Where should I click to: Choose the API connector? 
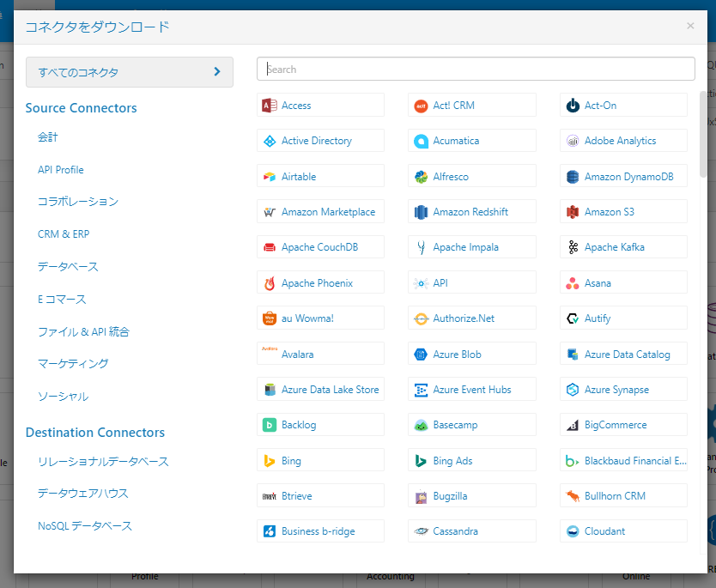tap(471, 283)
